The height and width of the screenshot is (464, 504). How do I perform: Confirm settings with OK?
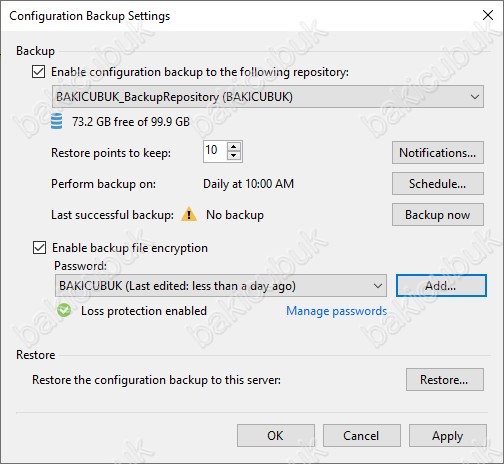276,436
